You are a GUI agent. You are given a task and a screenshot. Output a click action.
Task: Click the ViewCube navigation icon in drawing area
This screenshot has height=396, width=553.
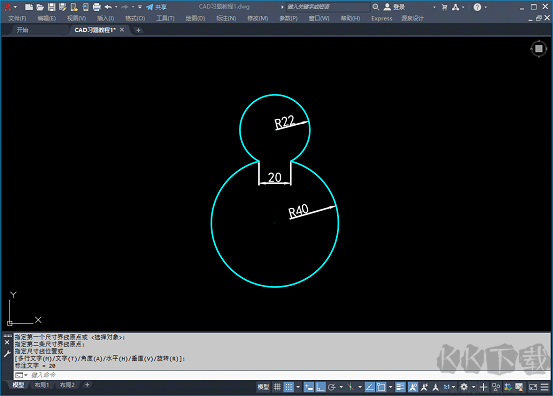tap(539, 49)
